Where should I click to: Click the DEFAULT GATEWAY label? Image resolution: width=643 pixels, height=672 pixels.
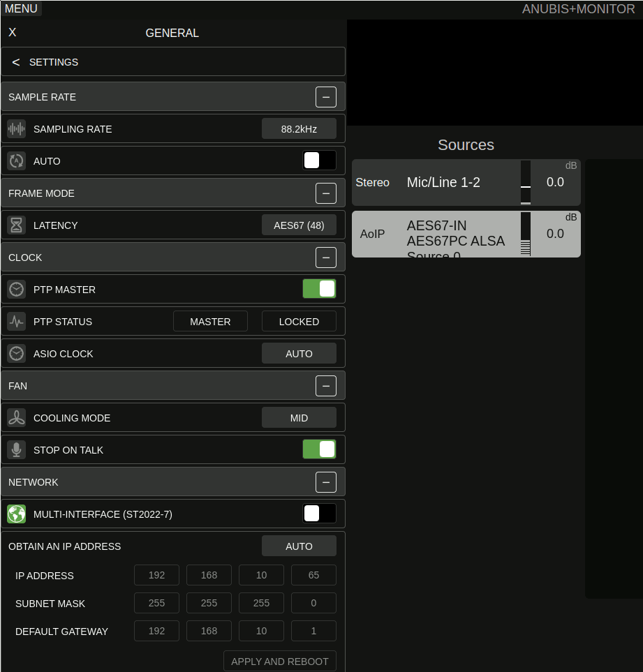point(61,632)
